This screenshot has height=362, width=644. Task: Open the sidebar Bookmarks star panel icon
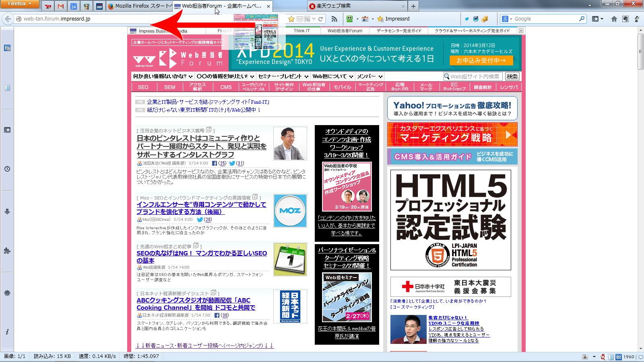pyautogui.click(x=7, y=130)
